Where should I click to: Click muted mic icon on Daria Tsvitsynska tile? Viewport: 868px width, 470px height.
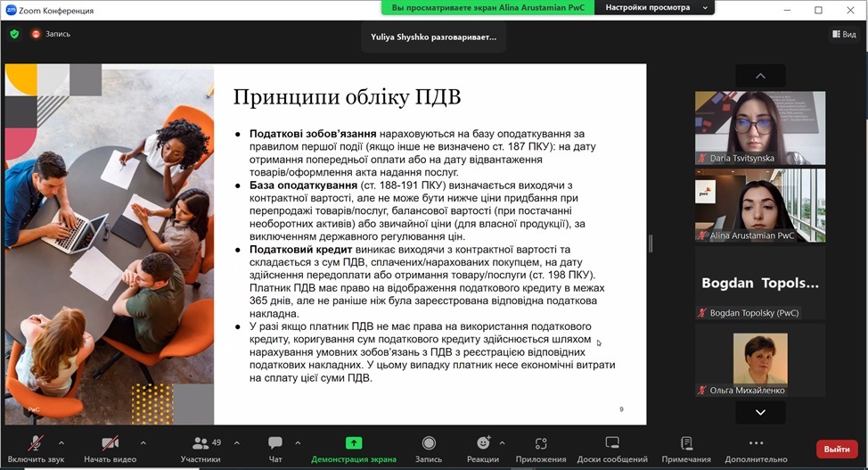(703, 158)
